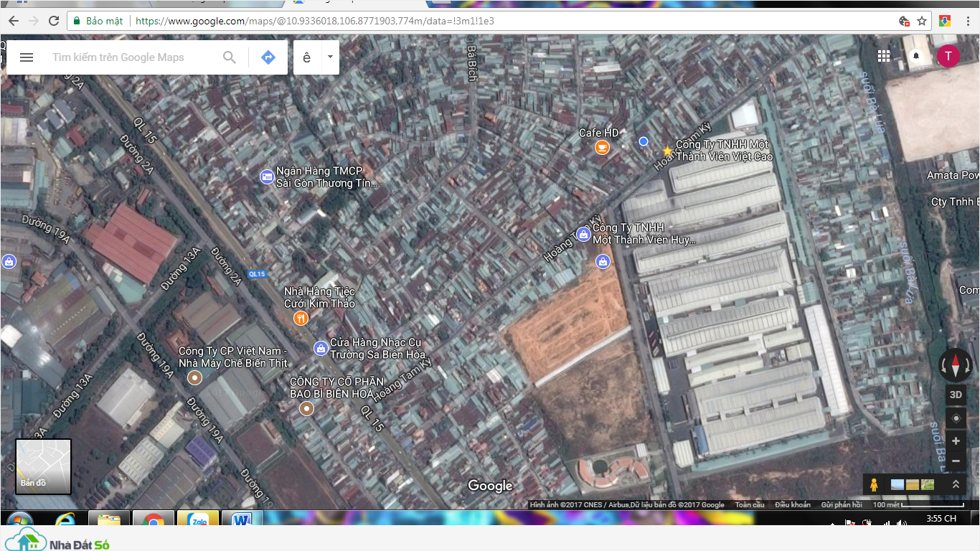The width and height of the screenshot is (980, 551).
Task: Open the 'Điều khoản' terms link
Action: (x=793, y=505)
